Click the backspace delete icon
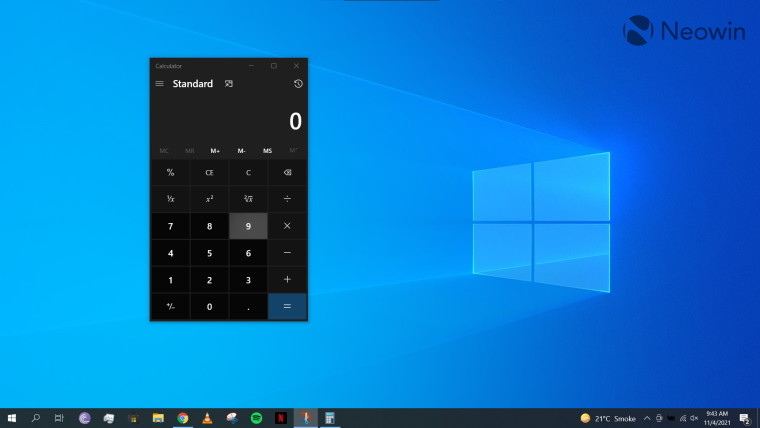Viewport: 760px width, 428px height. (287, 173)
